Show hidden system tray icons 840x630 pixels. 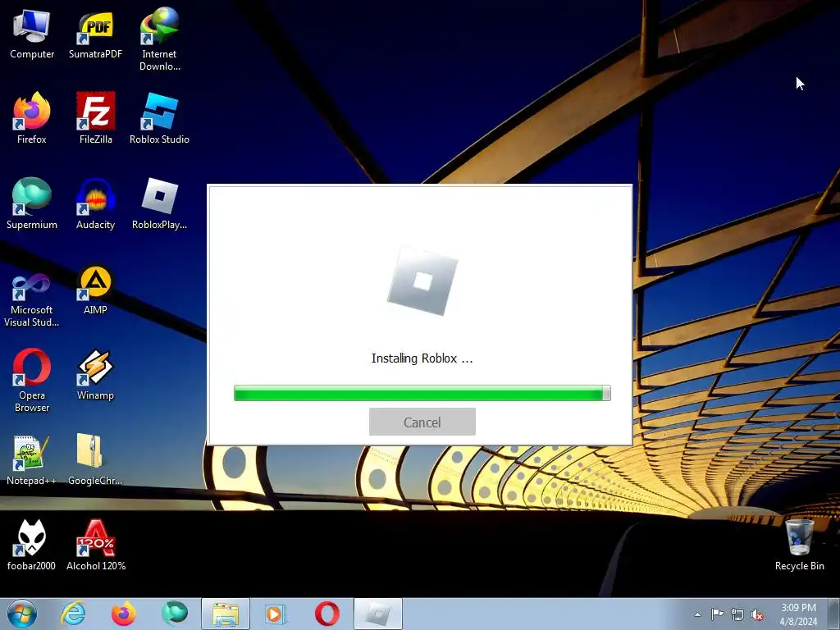point(697,614)
